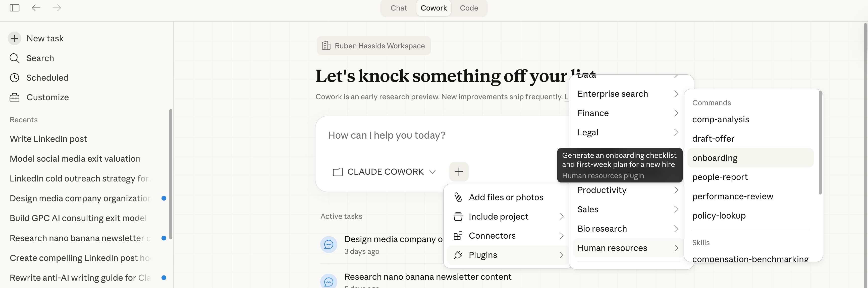The height and width of the screenshot is (288, 868).
Task: Click the Ruben Hassids Workspace chip
Action: (x=373, y=45)
